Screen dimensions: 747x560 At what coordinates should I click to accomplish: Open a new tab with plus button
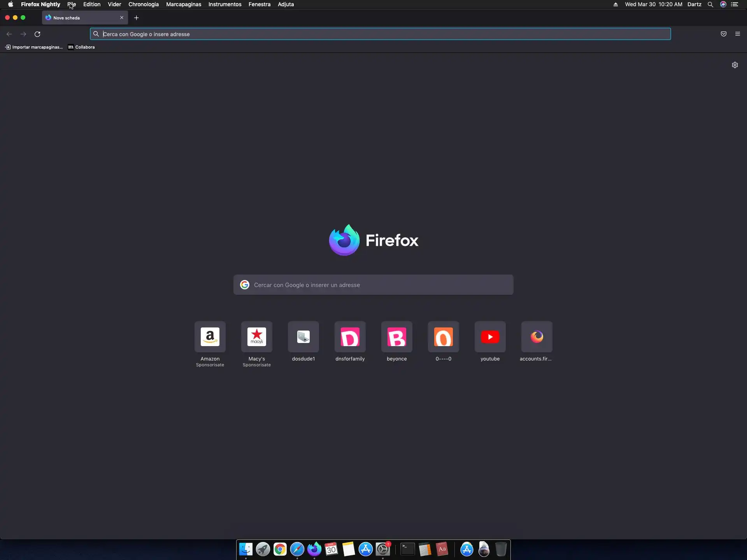136,18
